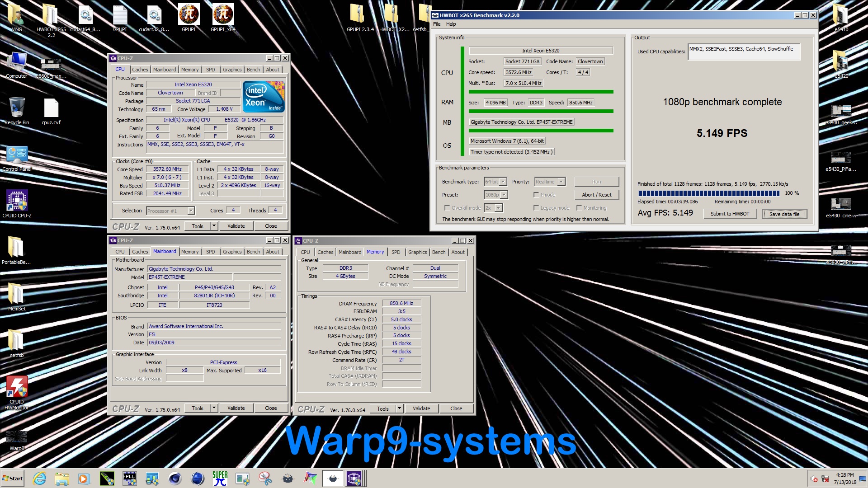Switch to CPU-Z via its purple taskbar icon
868x488 pixels.
pyautogui.click(x=354, y=479)
